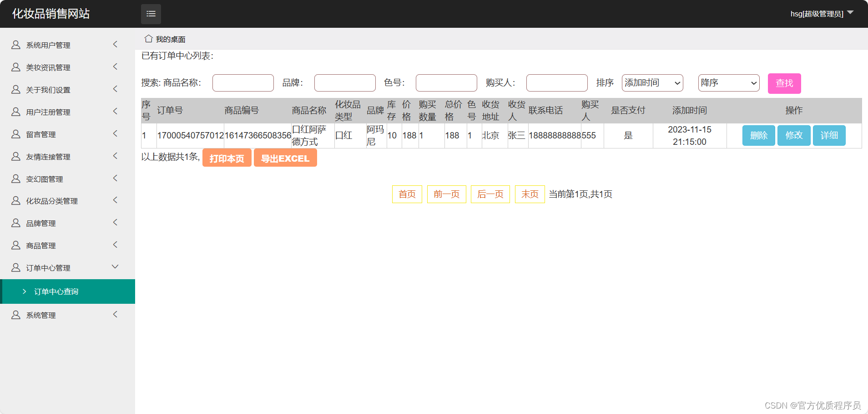Expand the 友情连接管理 chevron

pos(115,156)
